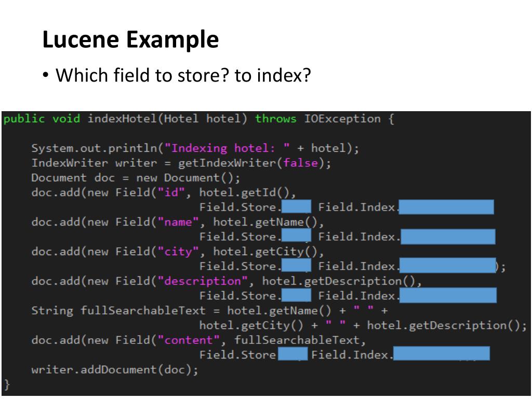Click the "content" field name string
The width and height of the screenshot is (532, 399).
(x=189, y=340)
